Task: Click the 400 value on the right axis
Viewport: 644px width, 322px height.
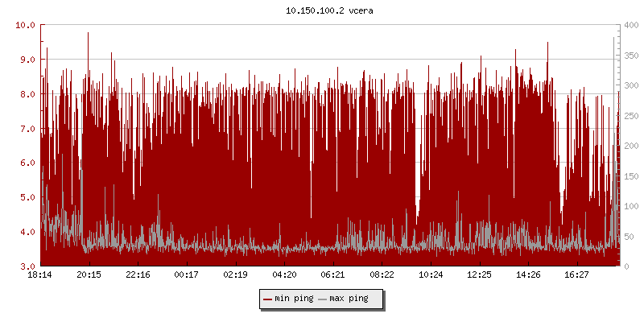Action: (x=630, y=25)
